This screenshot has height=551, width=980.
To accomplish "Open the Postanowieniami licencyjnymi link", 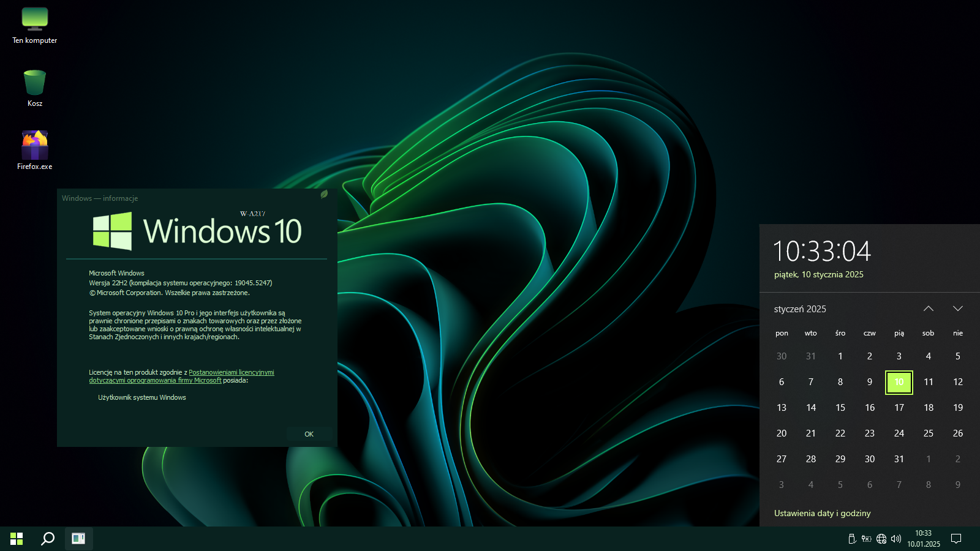I will 231,372.
